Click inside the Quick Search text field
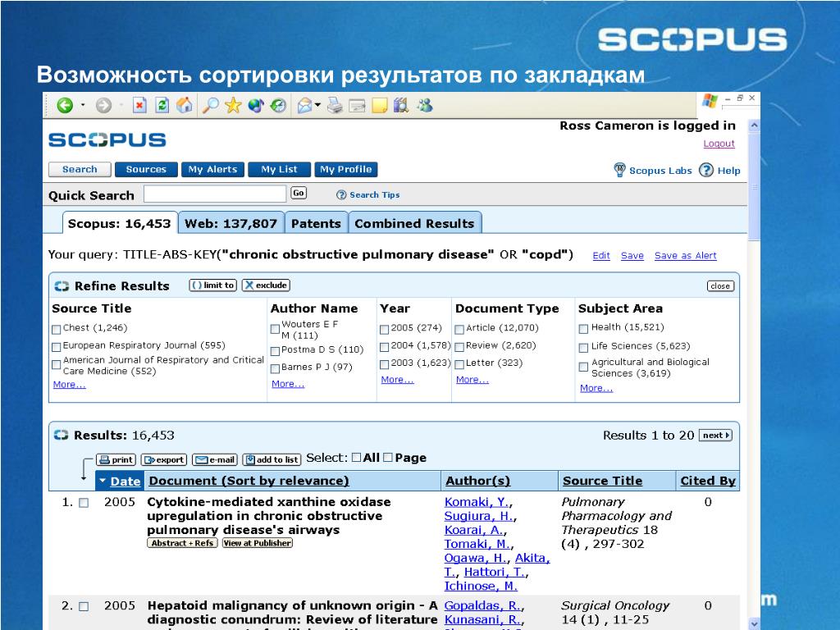This screenshot has width=840, height=630. pos(215,194)
